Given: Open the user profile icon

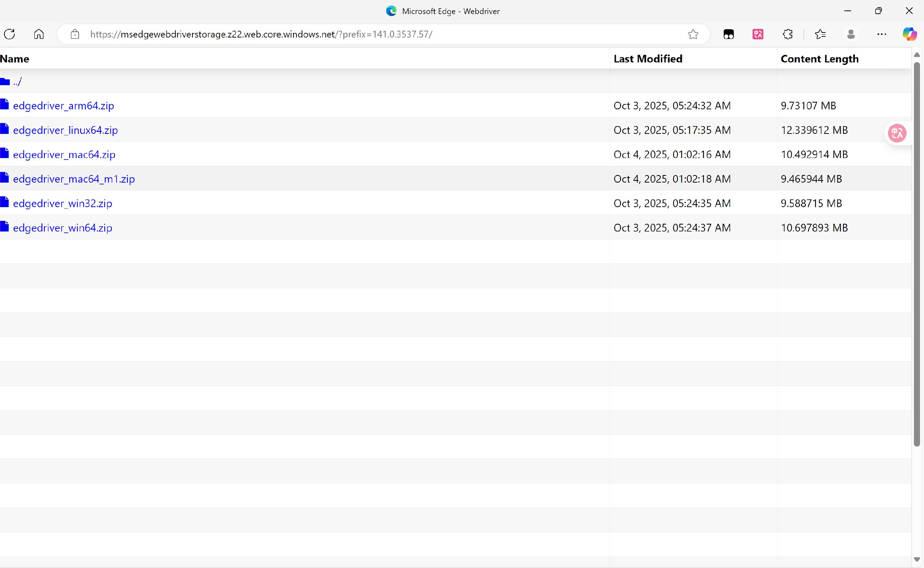Looking at the screenshot, I should click(851, 34).
